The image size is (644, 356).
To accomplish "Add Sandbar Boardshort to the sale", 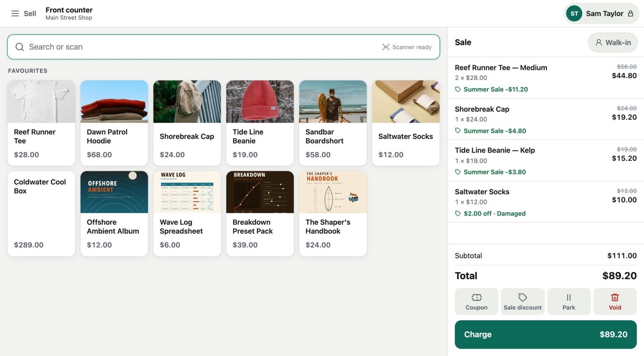I will coord(333,123).
